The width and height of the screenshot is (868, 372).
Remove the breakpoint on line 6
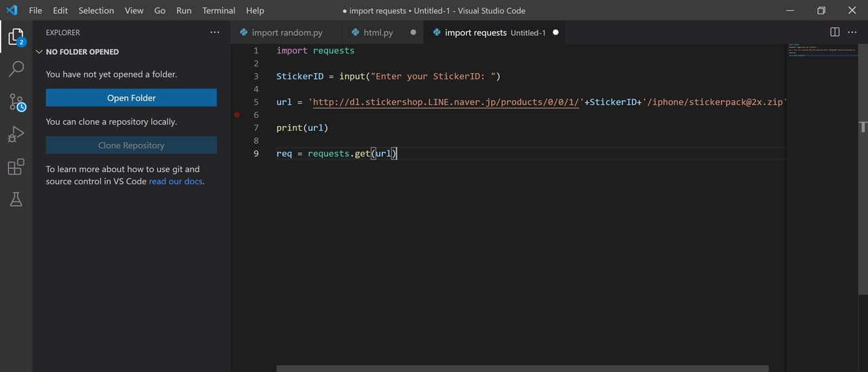click(x=237, y=115)
